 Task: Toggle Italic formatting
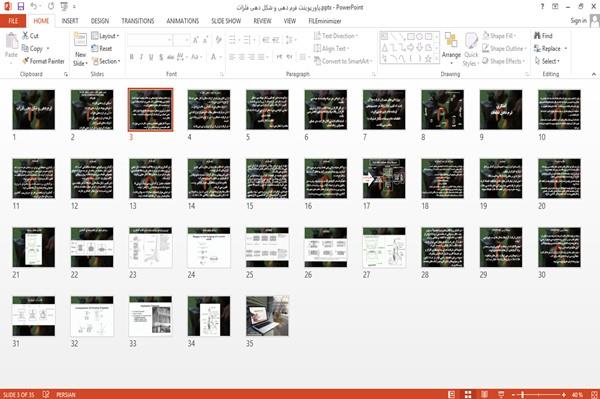[141, 57]
